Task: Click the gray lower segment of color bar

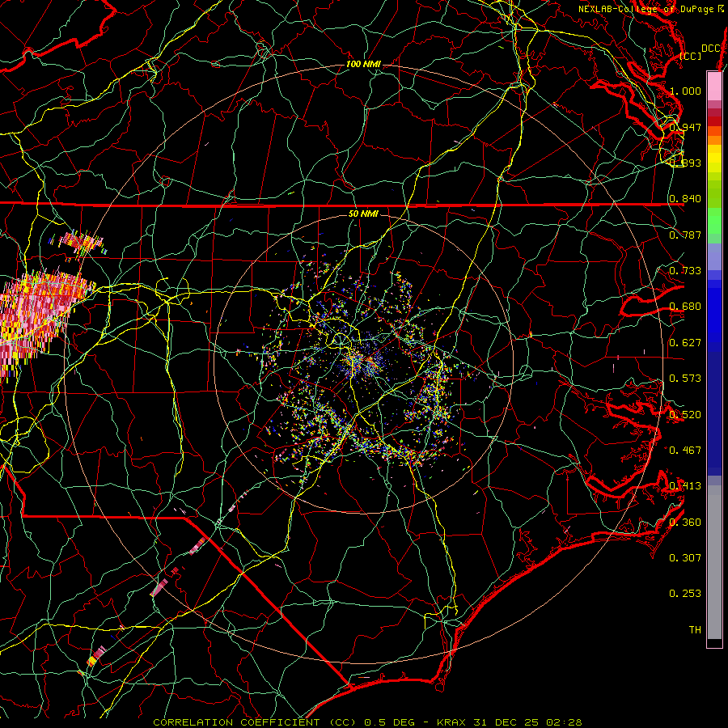Action: pos(714,562)
